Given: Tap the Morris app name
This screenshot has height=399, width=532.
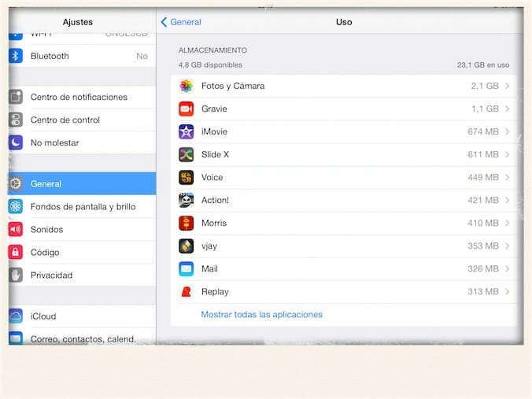Looking at the screenshot, I should click(214, 223).
